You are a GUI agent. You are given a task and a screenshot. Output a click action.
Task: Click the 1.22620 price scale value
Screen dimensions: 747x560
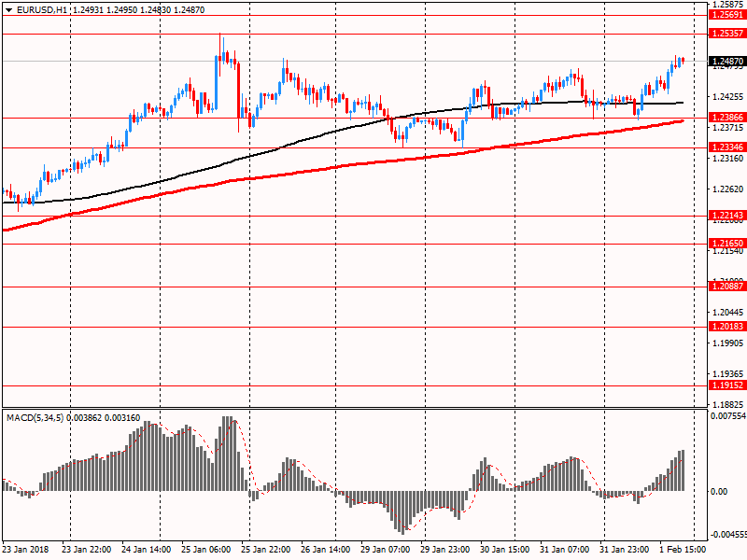pyautogui.click(x=727, y=189)
